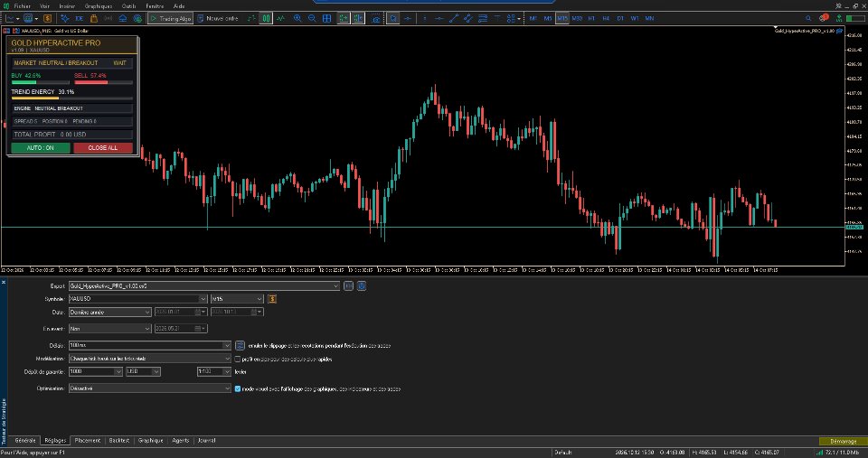
Task: Open the VPS hosting cloud icon
Action: pos(123,18)
